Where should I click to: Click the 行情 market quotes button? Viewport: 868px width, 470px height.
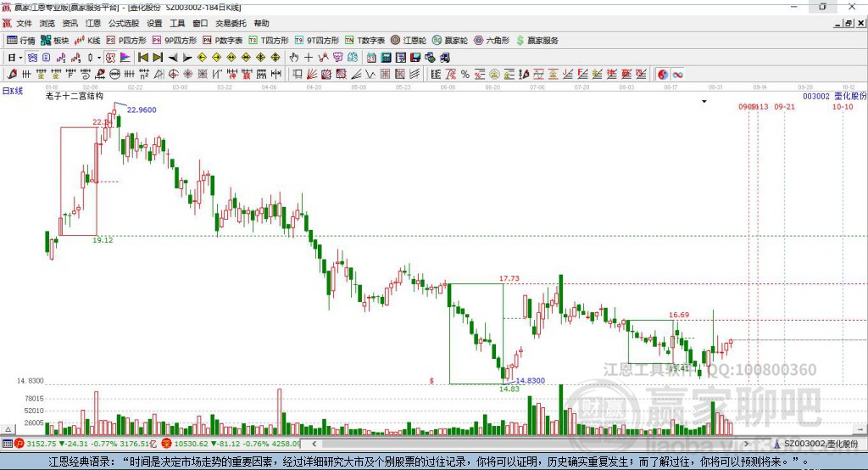[x=21, y=41]
